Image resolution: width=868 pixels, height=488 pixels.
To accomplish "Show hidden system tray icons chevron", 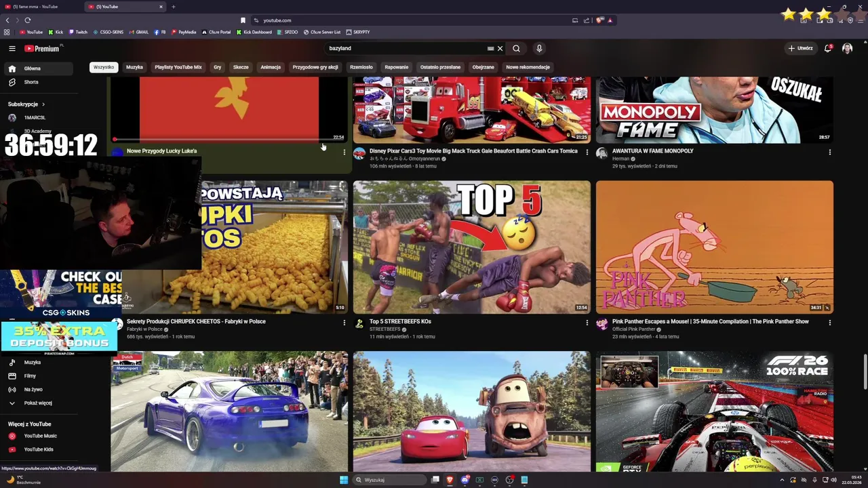I will click(x=782, y=480).
